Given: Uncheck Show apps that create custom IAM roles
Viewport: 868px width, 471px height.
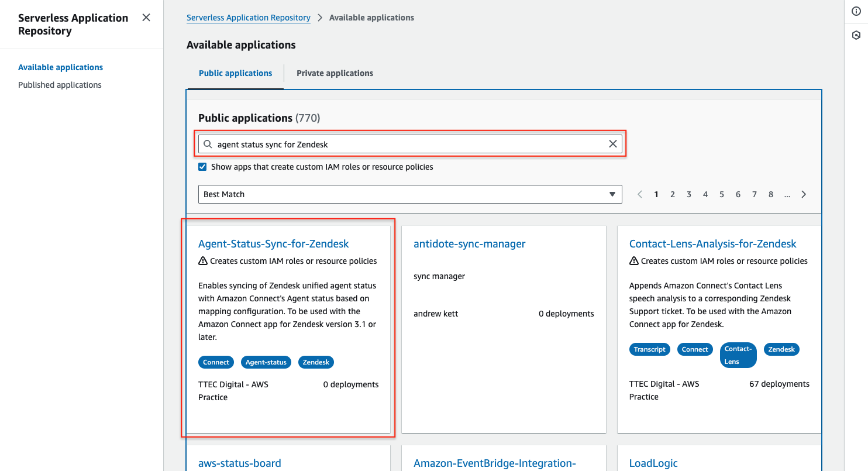Looking at the screenshot, I should (x=202, y=167).
